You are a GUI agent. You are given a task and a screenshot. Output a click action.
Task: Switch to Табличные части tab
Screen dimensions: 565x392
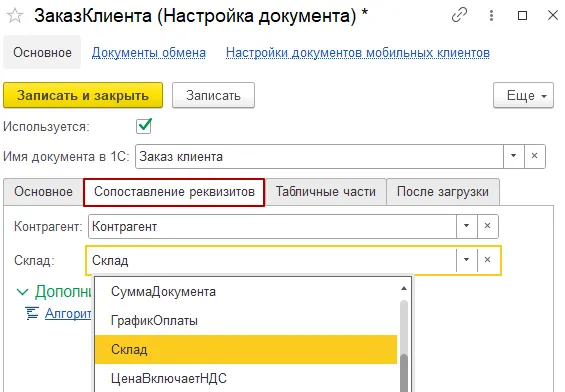click(x=326, y=192)
